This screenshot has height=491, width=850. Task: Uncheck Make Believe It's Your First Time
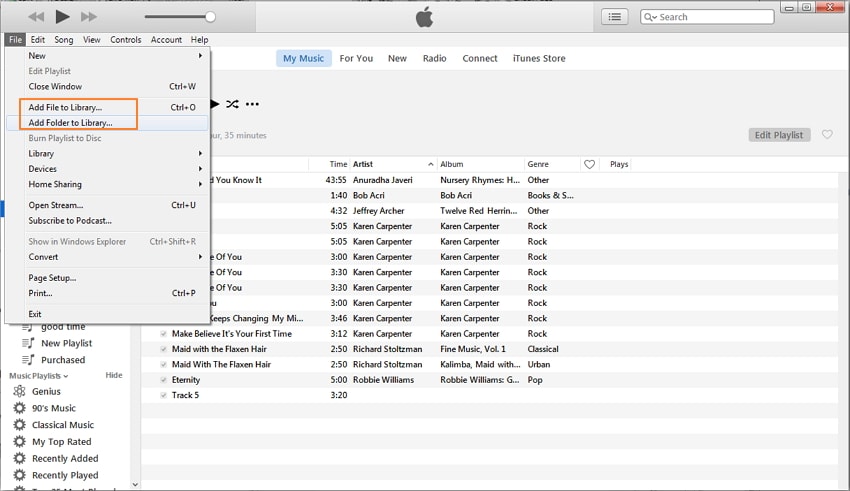click(163, 334)
